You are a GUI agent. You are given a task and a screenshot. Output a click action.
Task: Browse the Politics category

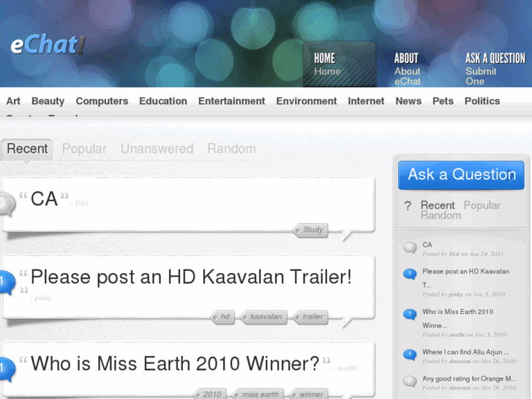[x=482, y=101]
